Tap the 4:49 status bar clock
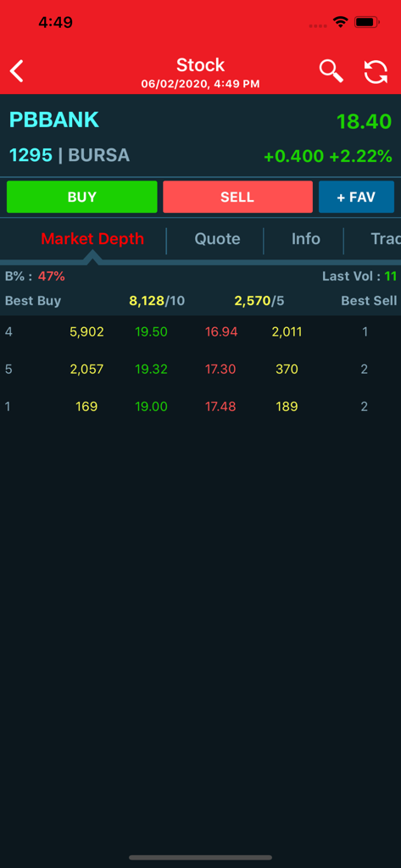Screen dimensions: 401x868 55,22
